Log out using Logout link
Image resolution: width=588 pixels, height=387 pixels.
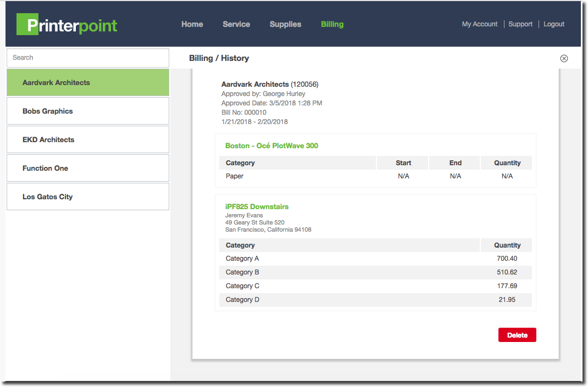pyautogui.click(x=554, y=24)
